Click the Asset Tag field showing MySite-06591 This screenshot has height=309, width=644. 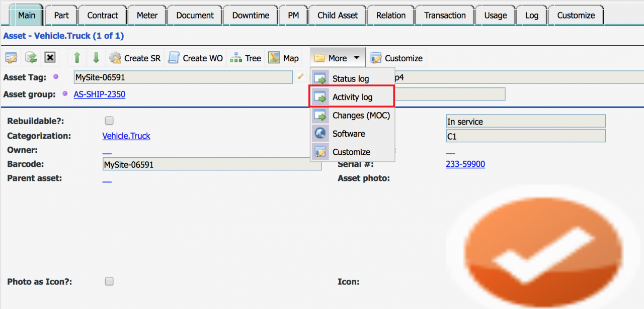tap(183, 77)
